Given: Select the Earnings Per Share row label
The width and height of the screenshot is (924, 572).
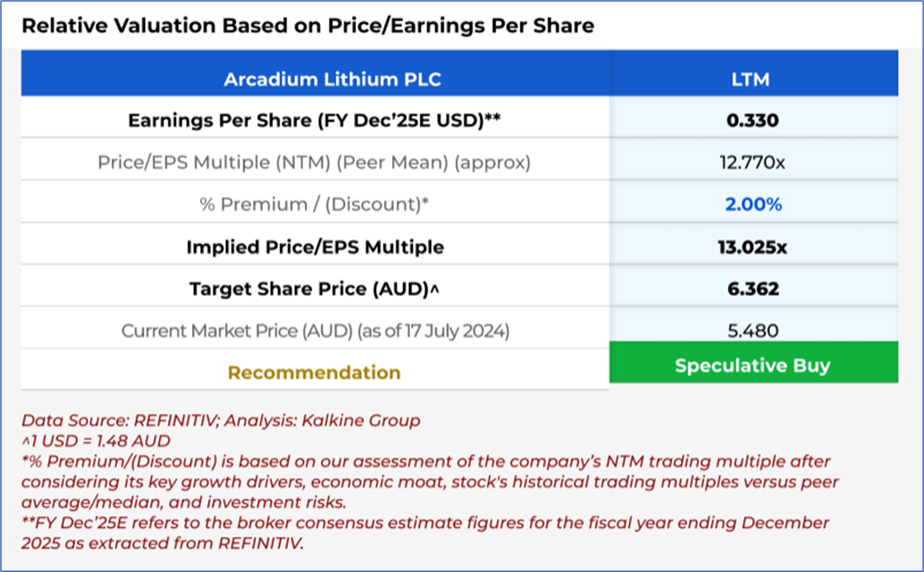Looking at the screenshot, I should 314,121.
